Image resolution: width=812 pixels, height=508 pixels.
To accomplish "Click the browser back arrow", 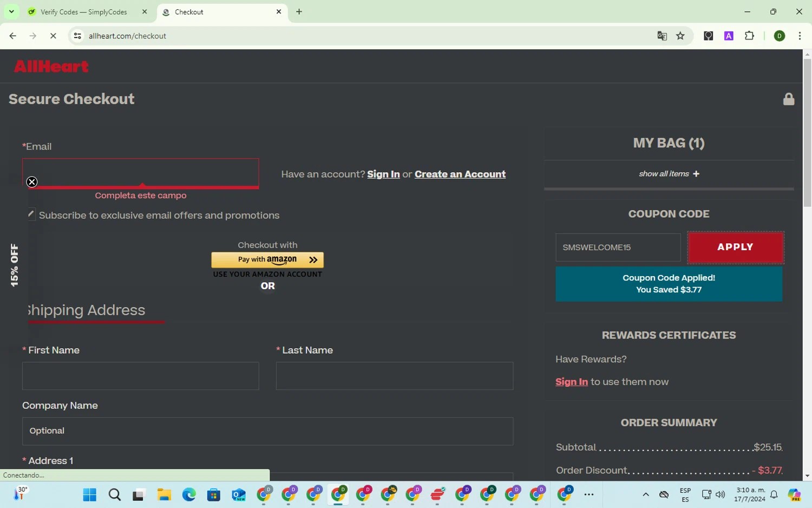I will [x=12, y=36].
